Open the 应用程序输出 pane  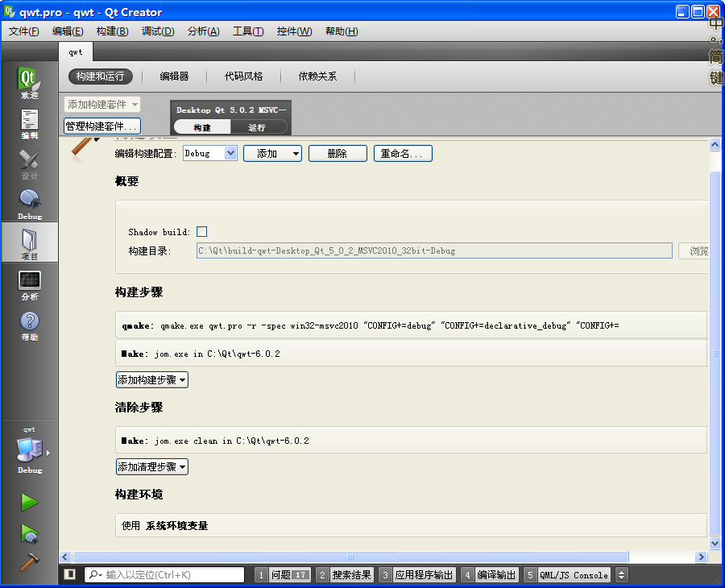pyautogui.click(x=417, y=575)
